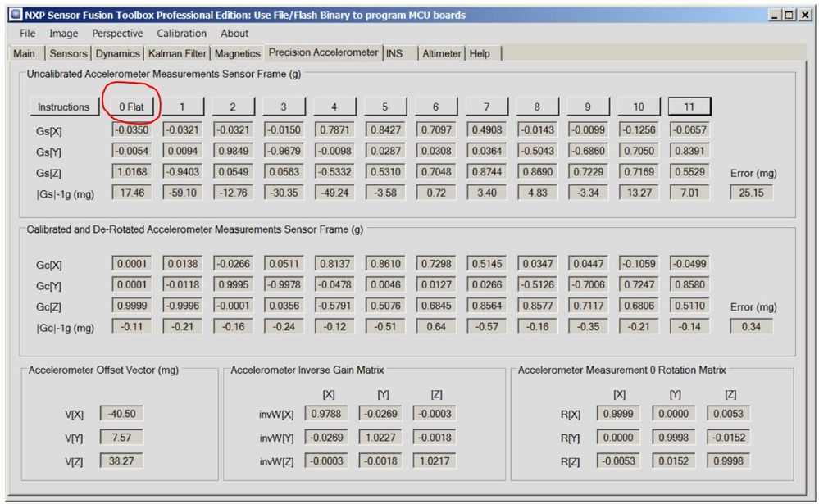Switch to the Altimeter tab
The height and width of the screenshot is (504, 819).
[442, 53]
